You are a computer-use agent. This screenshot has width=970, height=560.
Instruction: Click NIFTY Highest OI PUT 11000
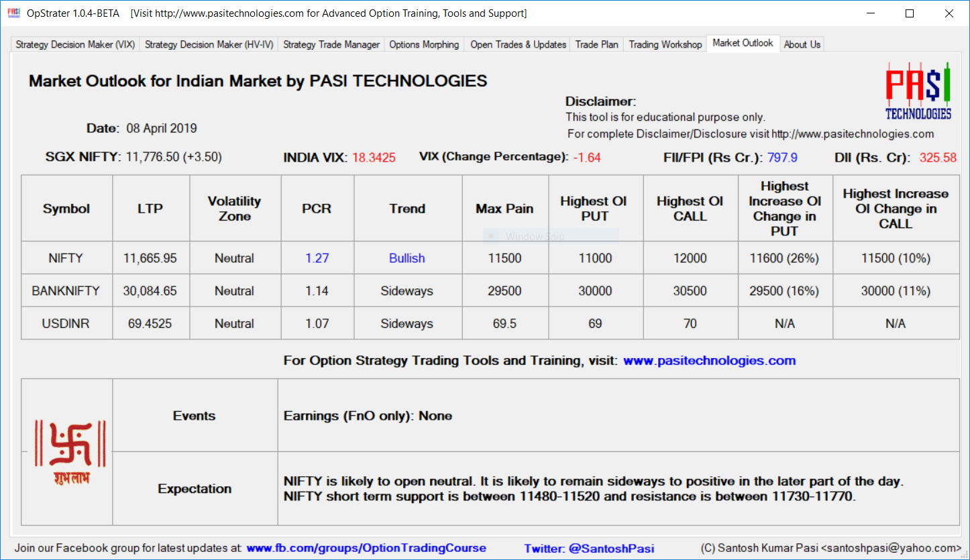(x=596, y=258)
